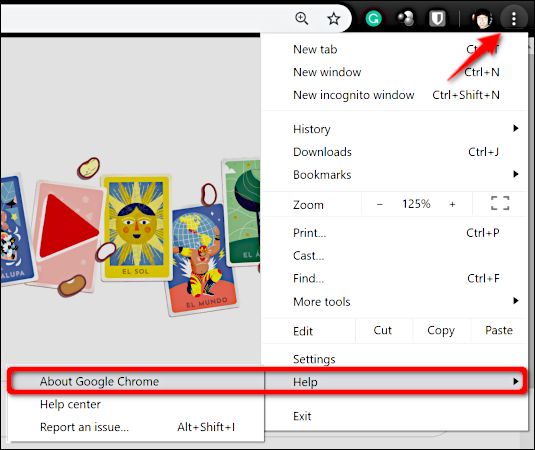Open the More tools menu item
The width and height of the screenshot is (535, 450).
[x=394, y=302]
